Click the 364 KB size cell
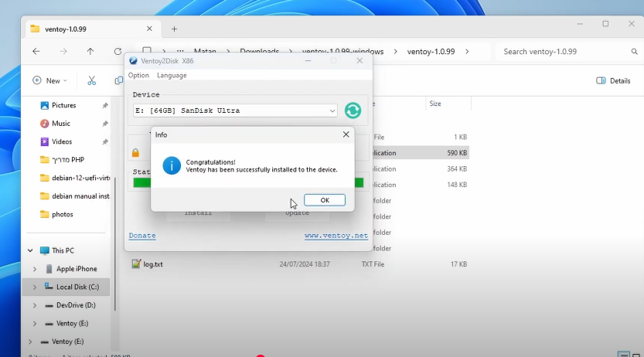Screen dimensions: 644x357 [457, 168]
